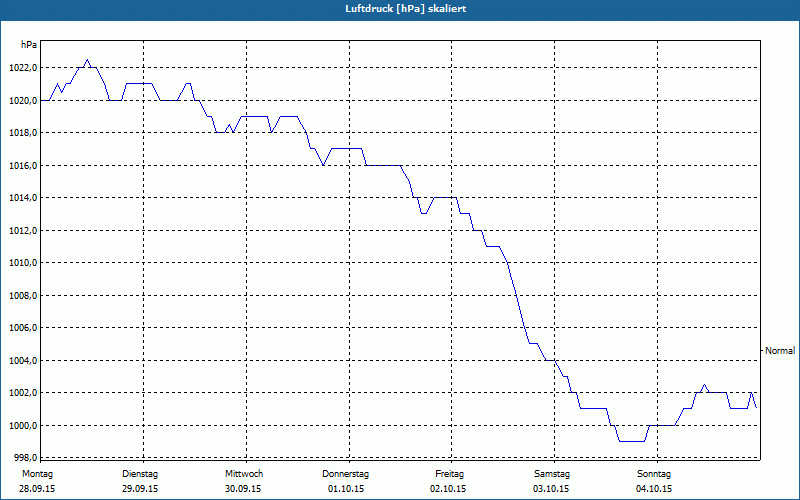The width and height of the screenshot is (800, 500).
Task: Click the 1012,0 axis value
Action: (x=23, y=231)
